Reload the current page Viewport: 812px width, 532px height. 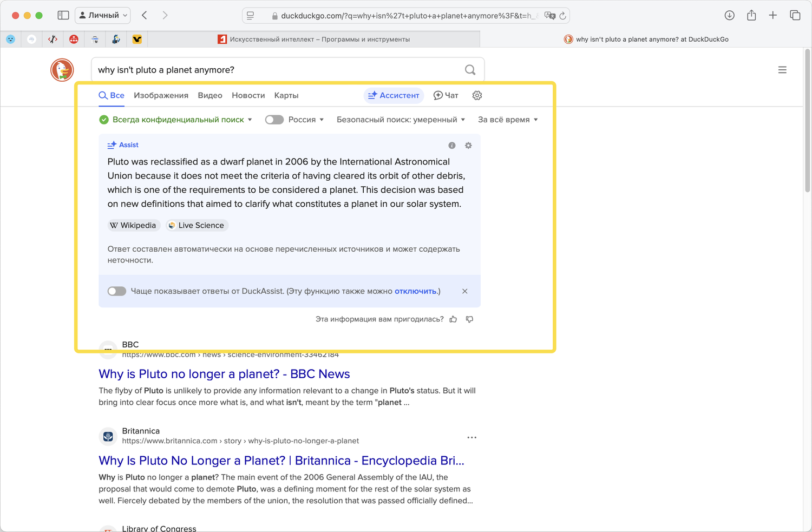(x=563, y=16)
